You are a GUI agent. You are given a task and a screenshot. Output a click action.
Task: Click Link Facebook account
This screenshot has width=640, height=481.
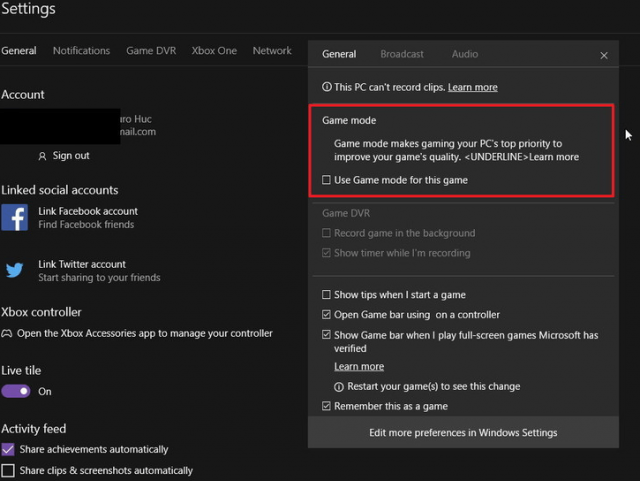(x=88, y=211)
